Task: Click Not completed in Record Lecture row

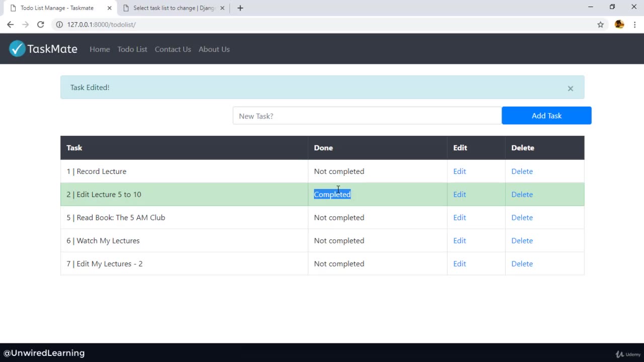Action: [x=339, y=171]
